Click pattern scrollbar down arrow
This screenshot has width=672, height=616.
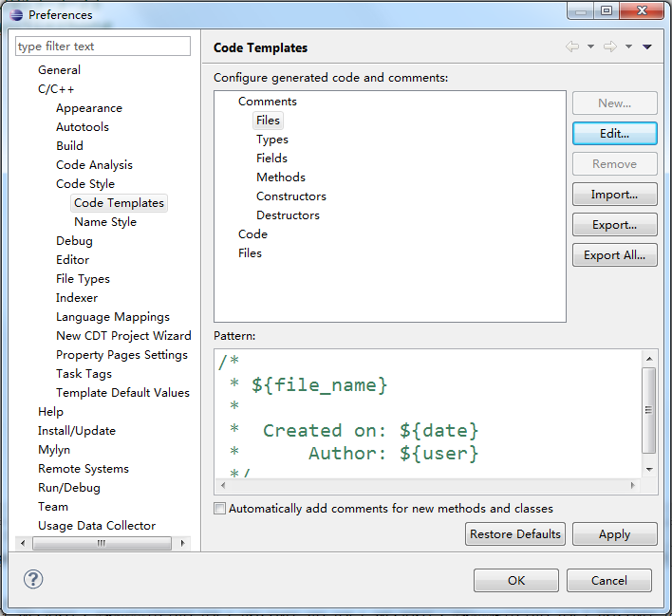coord(649,470)
